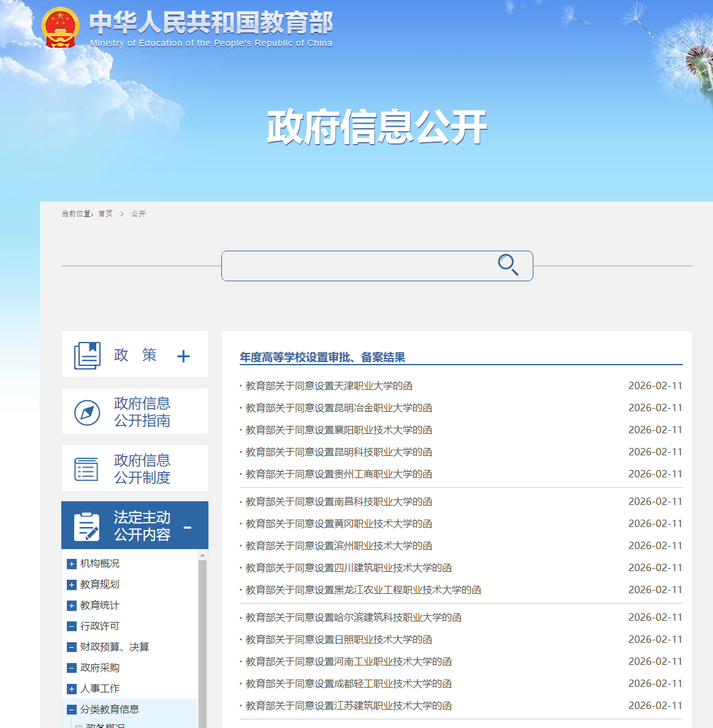Click the compass icon for 政府信息公开指南
The image size is (713, 728).
click(87, 411)
